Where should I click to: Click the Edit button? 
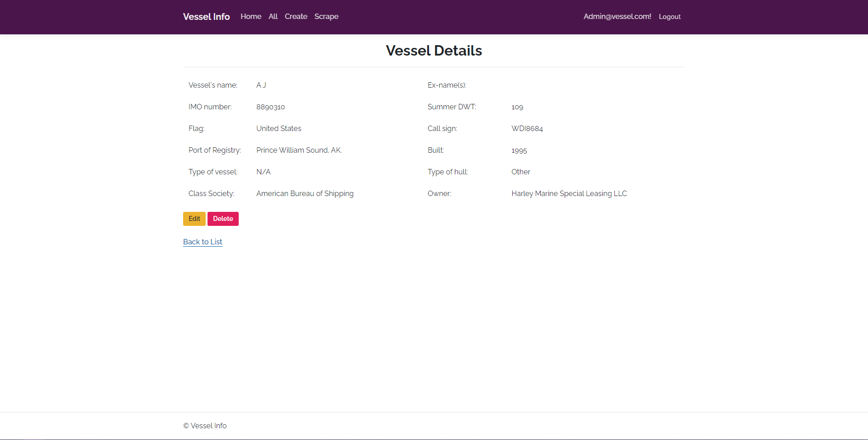tap(194, 219)
